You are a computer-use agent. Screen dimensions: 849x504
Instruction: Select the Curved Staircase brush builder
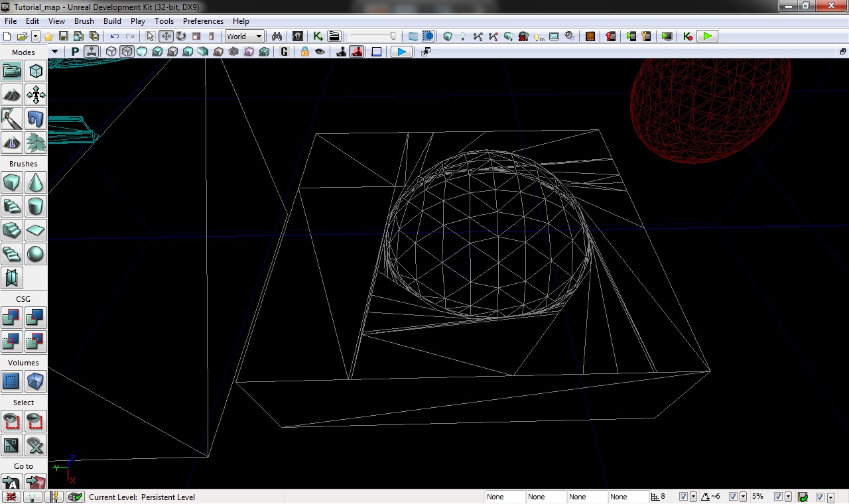click(x=12, y=206)
